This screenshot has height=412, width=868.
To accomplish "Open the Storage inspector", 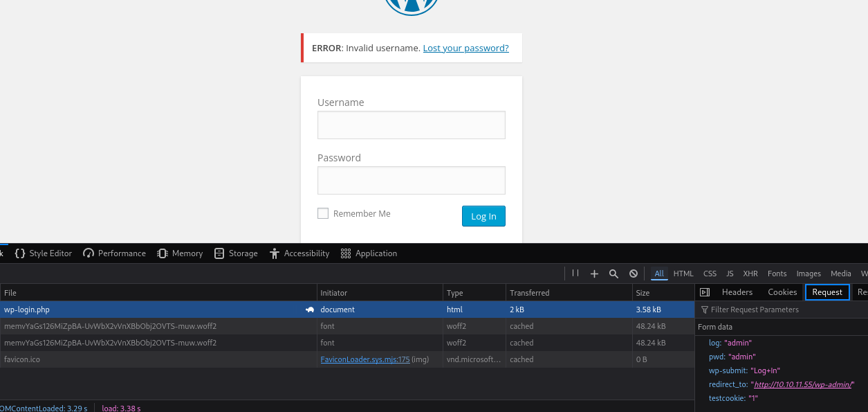I will 236,253.
